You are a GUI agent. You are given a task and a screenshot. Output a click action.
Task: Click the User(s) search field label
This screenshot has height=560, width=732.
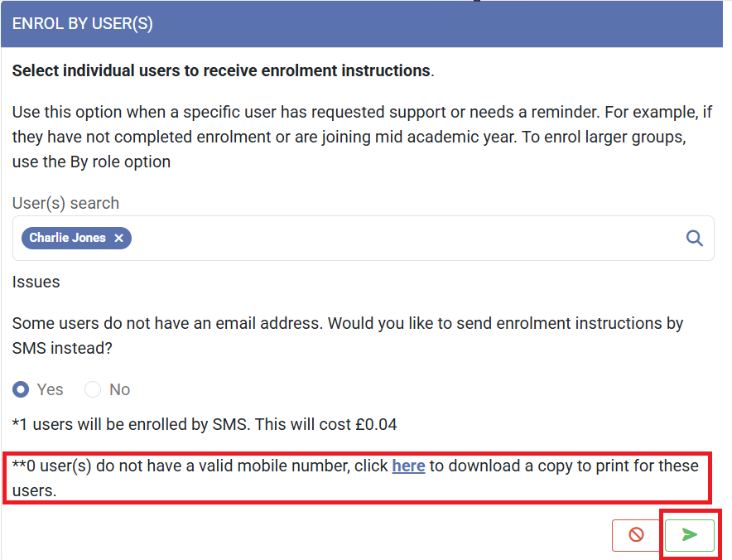(65, 203)
